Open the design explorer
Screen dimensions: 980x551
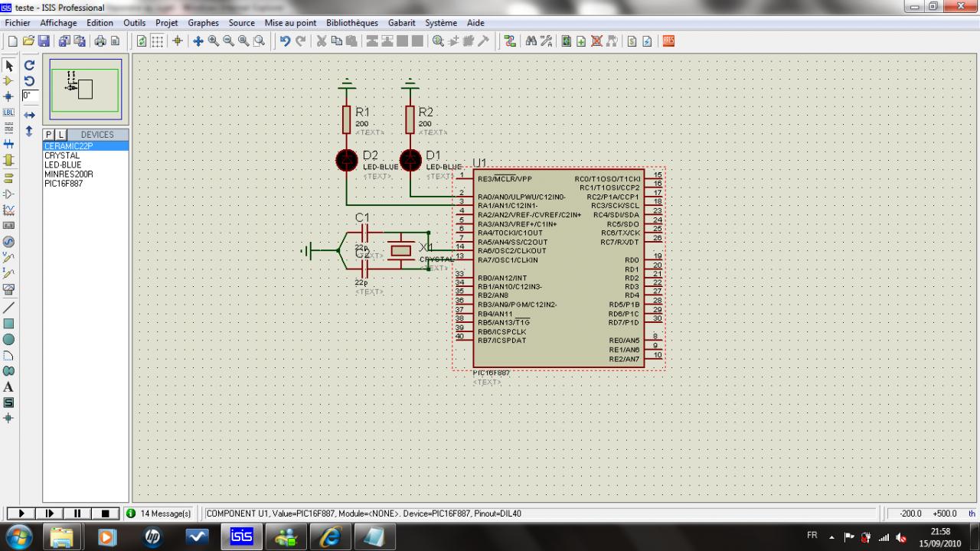[566, 41]
